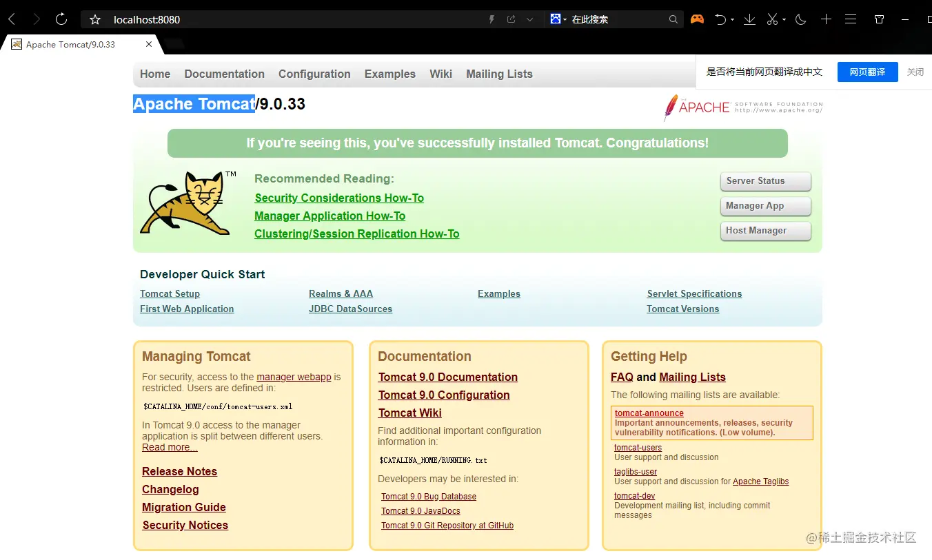Open Apache Taglibs link

pos(760,481)
